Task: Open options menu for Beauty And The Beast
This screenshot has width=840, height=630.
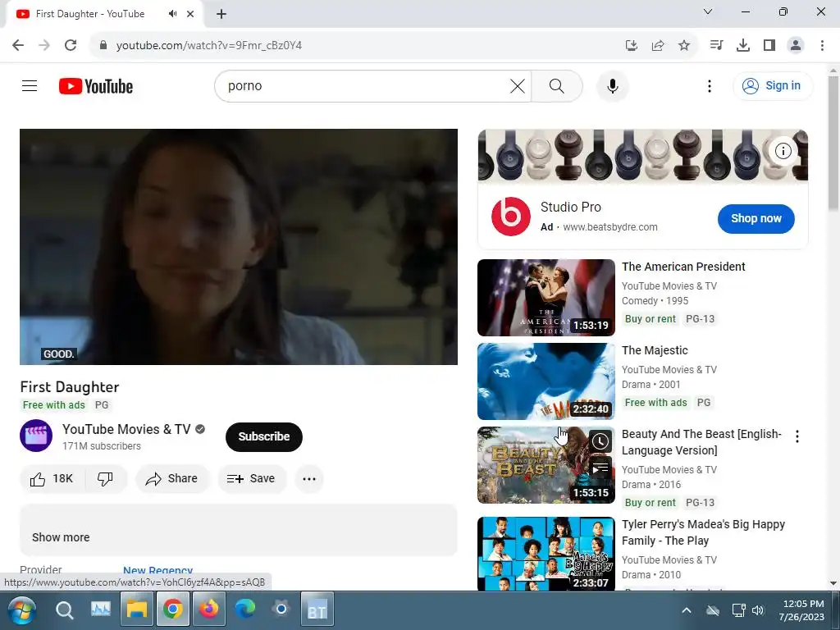Action: pos(797,436)
